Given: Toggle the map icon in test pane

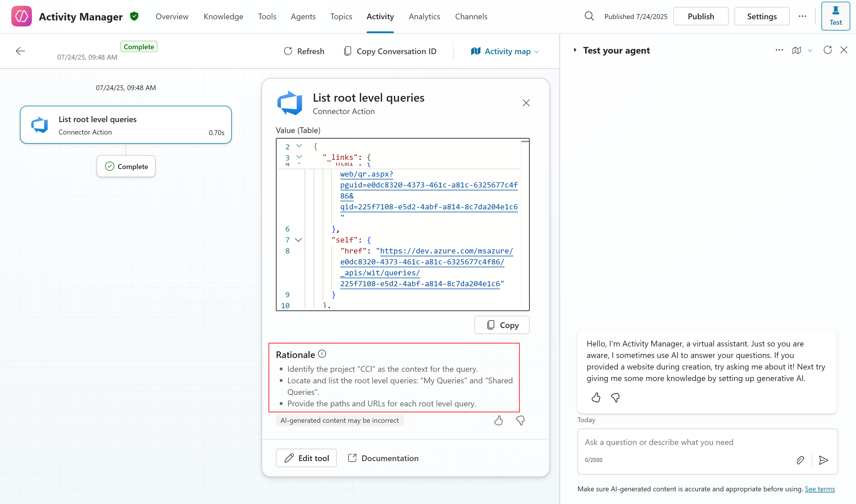Looking at the screenshot, I should [x=797, y=50].
